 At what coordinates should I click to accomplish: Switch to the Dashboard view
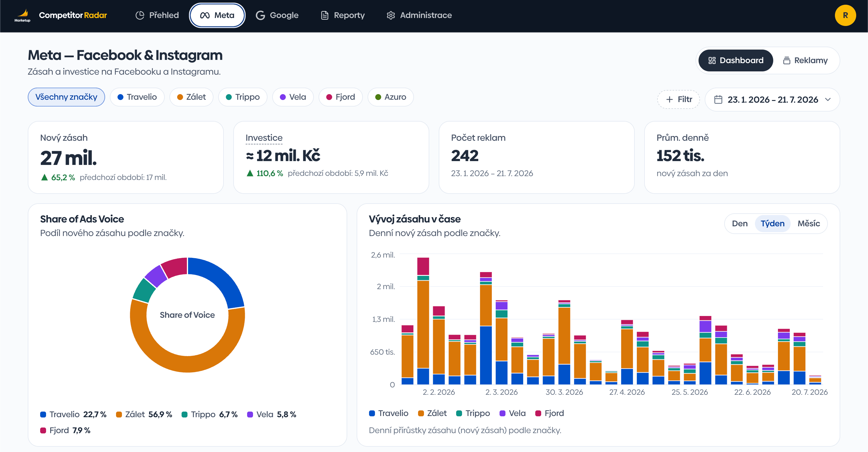tap(735, 60)
